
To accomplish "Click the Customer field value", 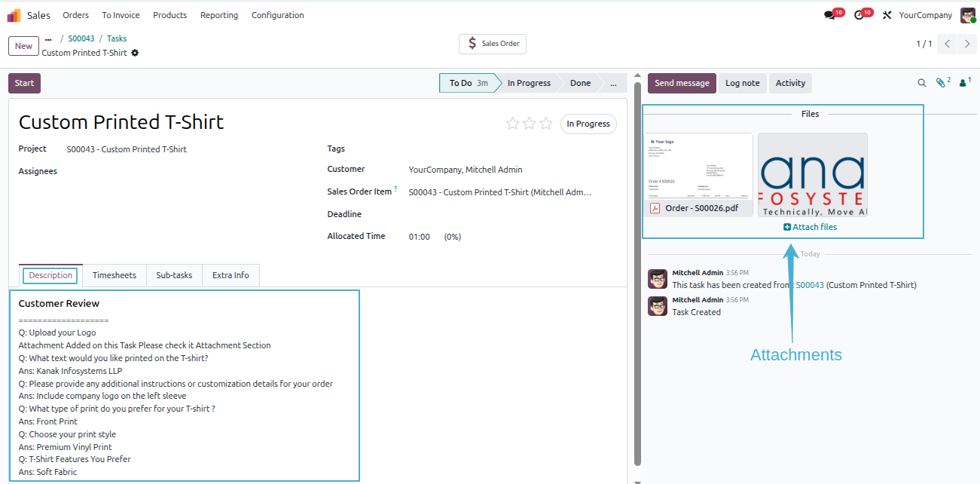I will [466, 170].
